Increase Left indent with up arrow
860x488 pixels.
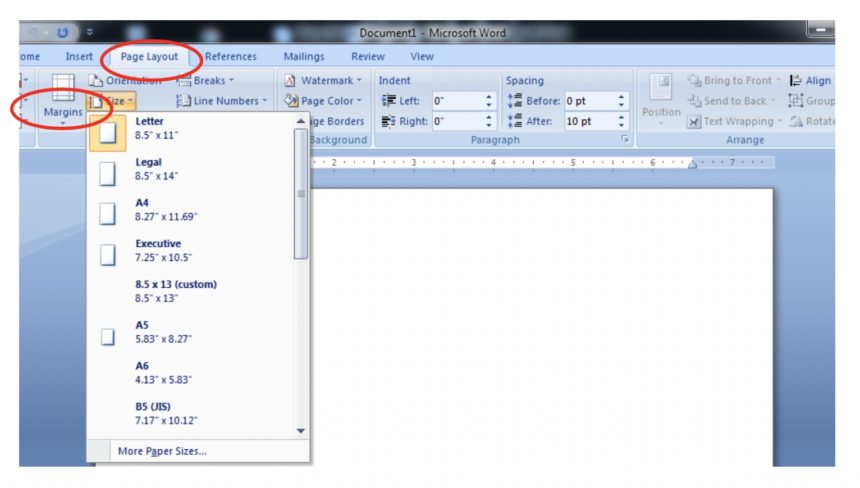pyautogui.click(x=489, y=97)
